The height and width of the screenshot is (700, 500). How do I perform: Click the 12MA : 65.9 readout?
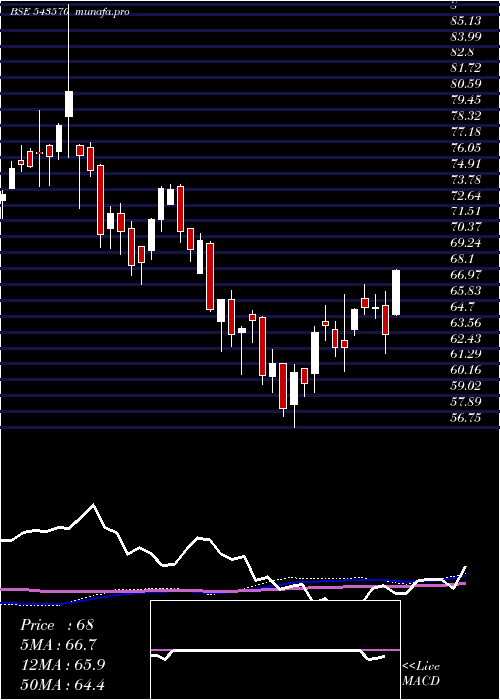pos(63,664)
